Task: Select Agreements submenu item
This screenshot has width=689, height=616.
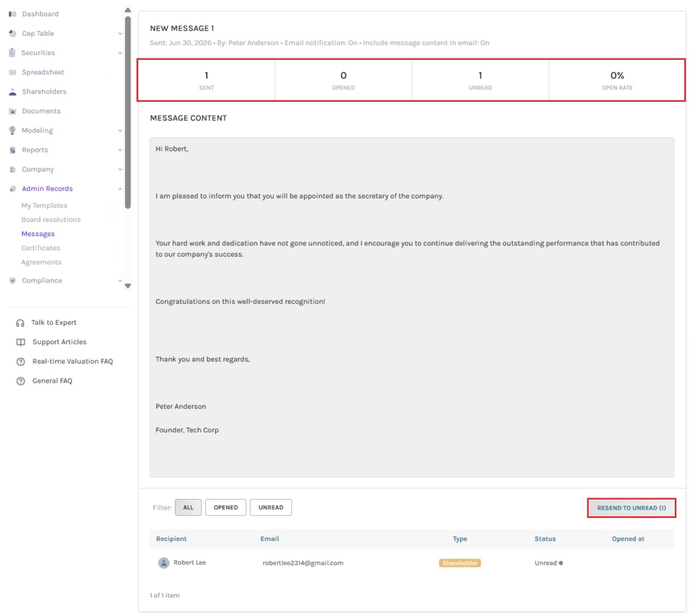Action: tap(41, 262)
